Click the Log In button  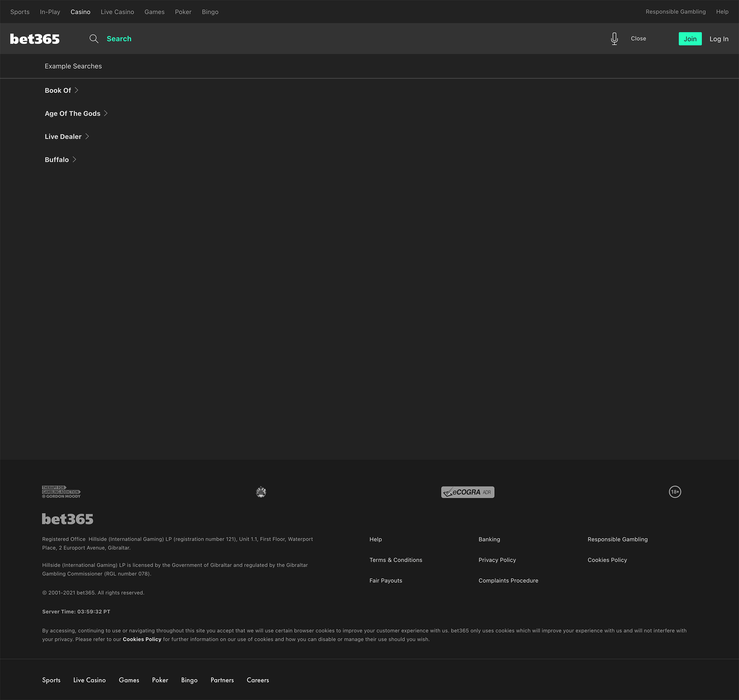coord(719,39)
